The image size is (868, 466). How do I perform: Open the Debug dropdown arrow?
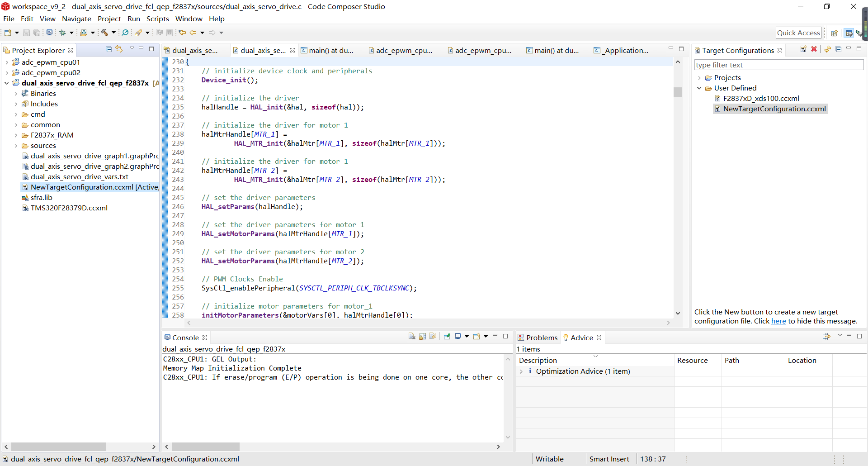pos(71,33)
